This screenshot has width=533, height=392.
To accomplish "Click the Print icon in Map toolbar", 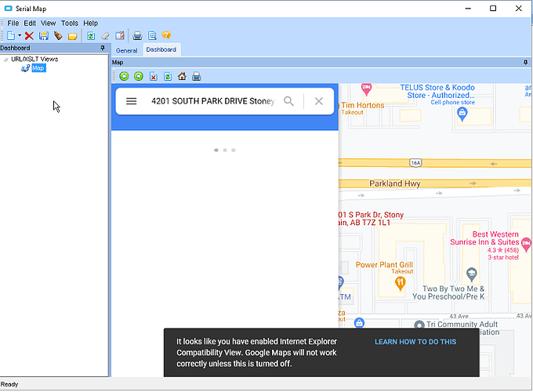I will tap(197, 76).
